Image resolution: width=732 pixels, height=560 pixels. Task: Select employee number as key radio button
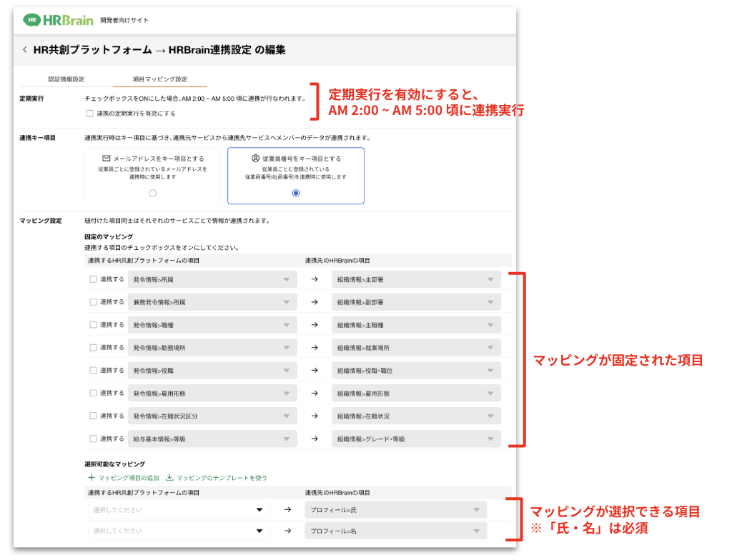pos(295,193)
